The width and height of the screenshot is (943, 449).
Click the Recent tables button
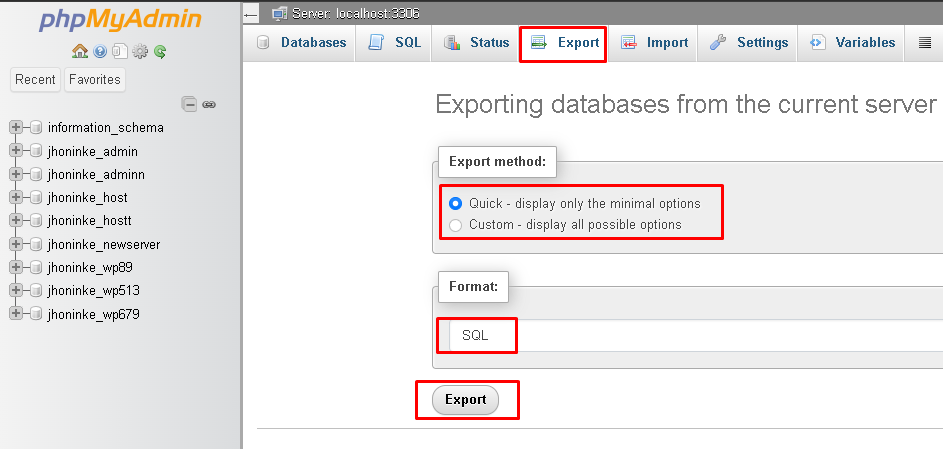35,79
